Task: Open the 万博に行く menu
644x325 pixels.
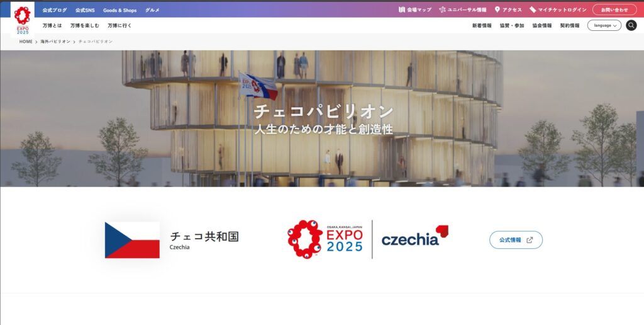Action: pos(119,25)
